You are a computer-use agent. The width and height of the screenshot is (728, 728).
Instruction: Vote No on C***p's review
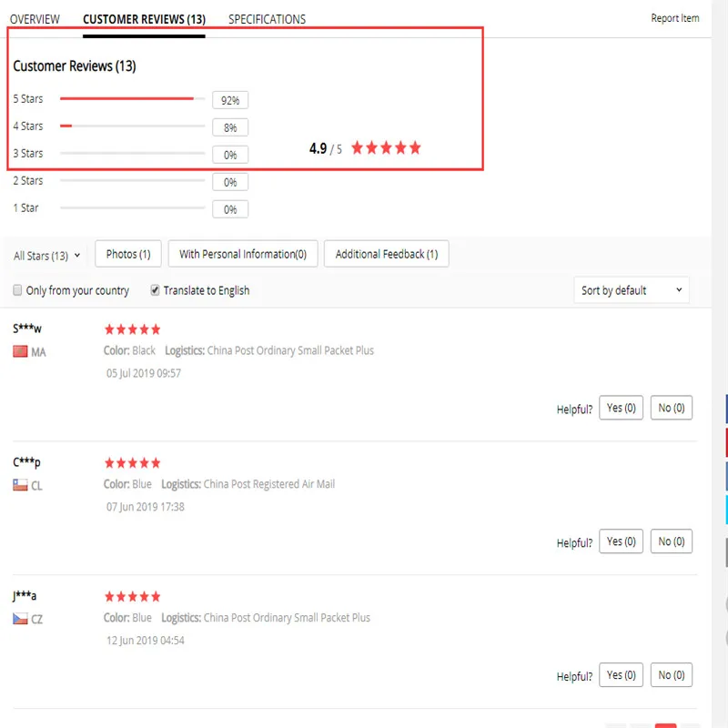point(672,541)
